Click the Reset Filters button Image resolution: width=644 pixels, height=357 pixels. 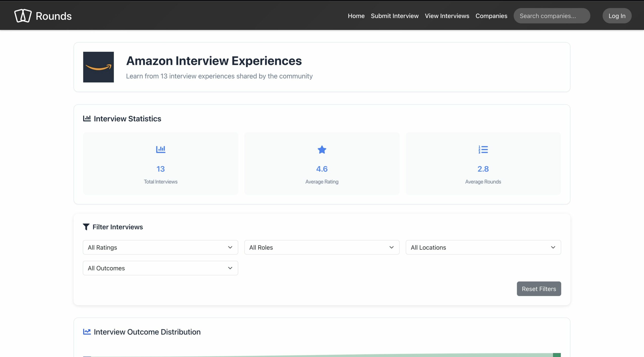pyautogui.click(x=539, y=289)
